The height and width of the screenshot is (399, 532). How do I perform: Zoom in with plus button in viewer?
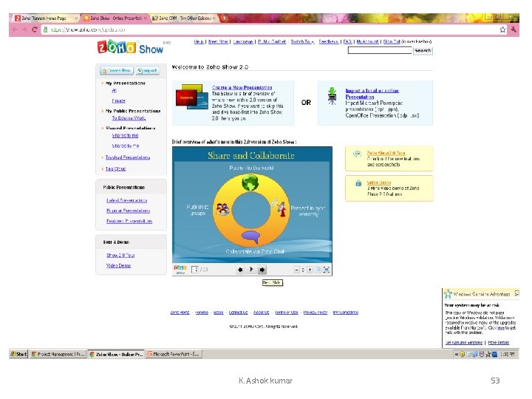coord(310,270)
